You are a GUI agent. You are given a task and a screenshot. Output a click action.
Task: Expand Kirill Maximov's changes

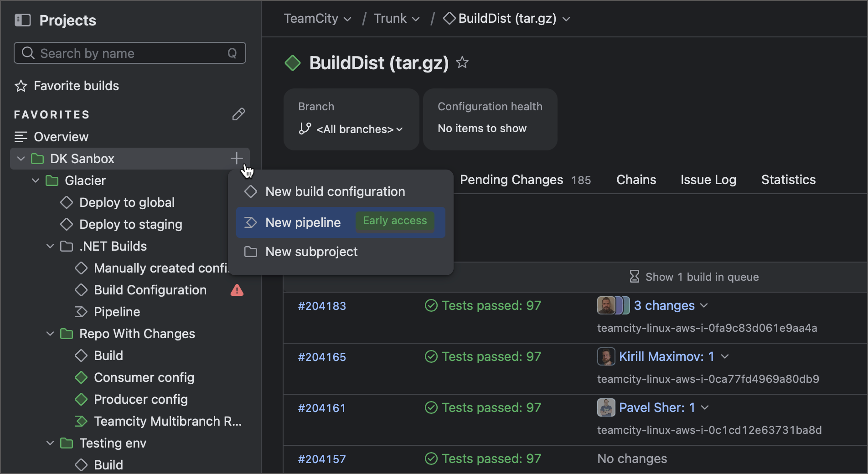click(x=725, y=356)
